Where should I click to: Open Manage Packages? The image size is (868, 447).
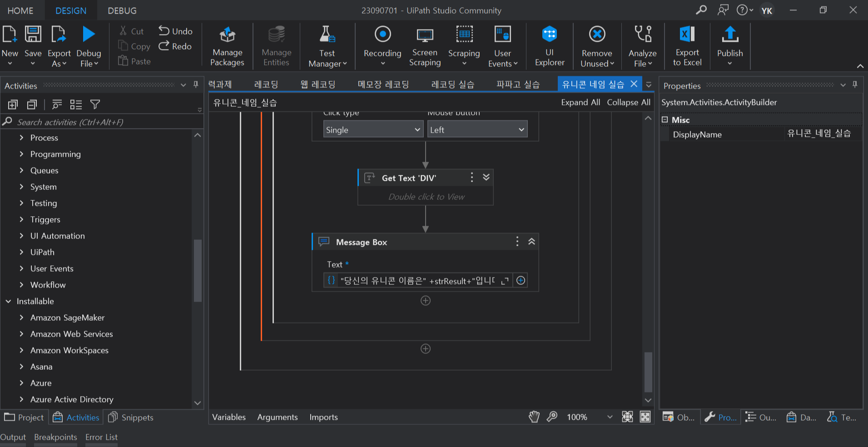227,46
